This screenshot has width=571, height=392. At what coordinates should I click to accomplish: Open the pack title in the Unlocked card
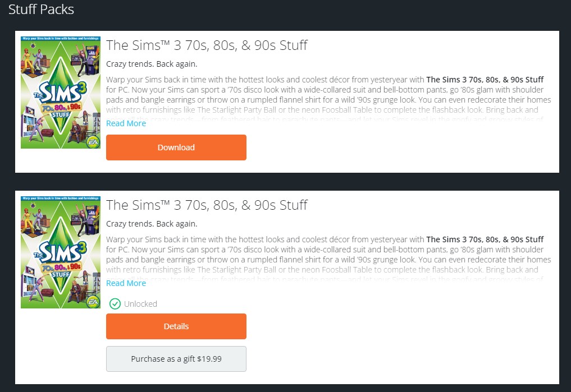[207, 205]
